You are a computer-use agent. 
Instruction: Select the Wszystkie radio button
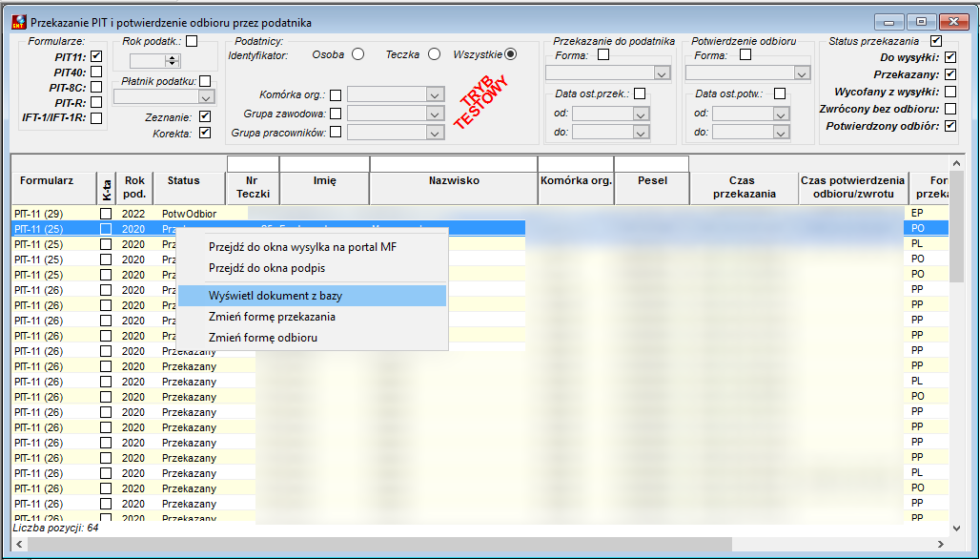(511, 54)
